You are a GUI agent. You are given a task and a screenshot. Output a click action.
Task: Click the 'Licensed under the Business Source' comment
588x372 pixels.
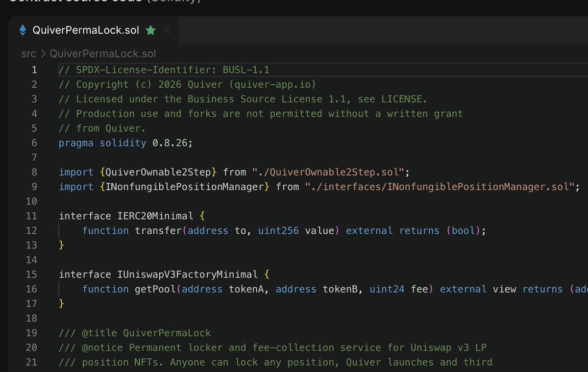[x=243, y=99]
